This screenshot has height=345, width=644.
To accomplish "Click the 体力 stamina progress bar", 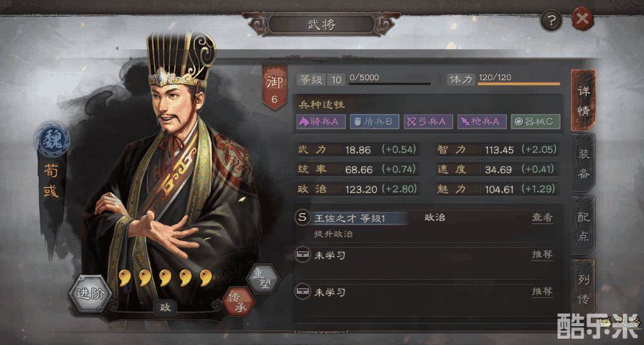I will point(519,84).
